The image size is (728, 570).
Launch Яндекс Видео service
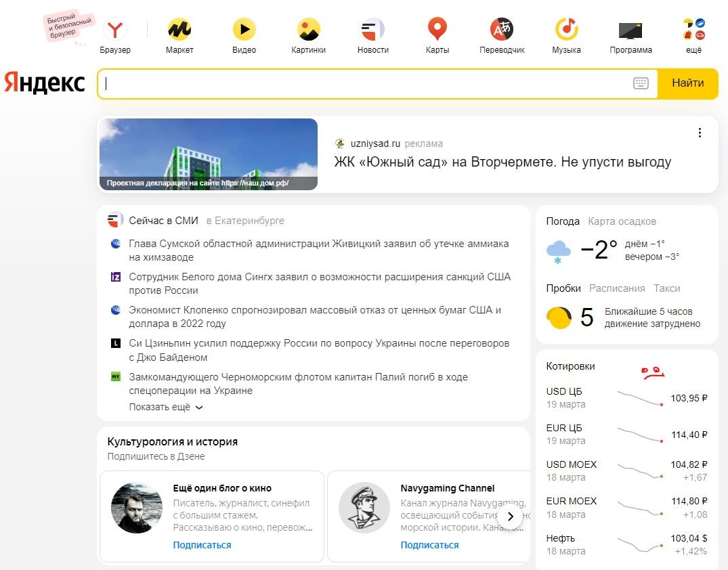click(x=244, y=30)
